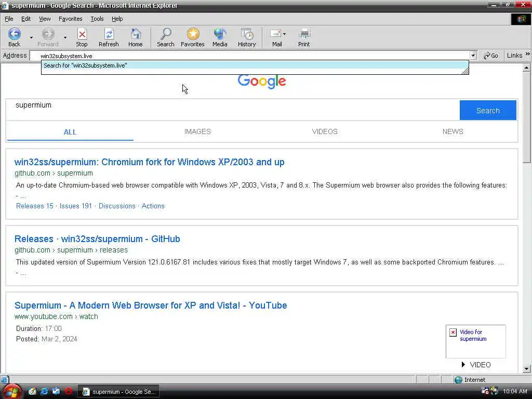Open the File menu
532x399 pixels.
(9, 19)
